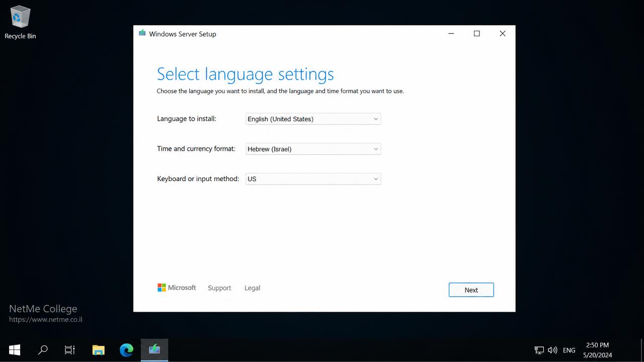Click the Time and currency format label
This screenshot has width=644, height=362.
196,149
